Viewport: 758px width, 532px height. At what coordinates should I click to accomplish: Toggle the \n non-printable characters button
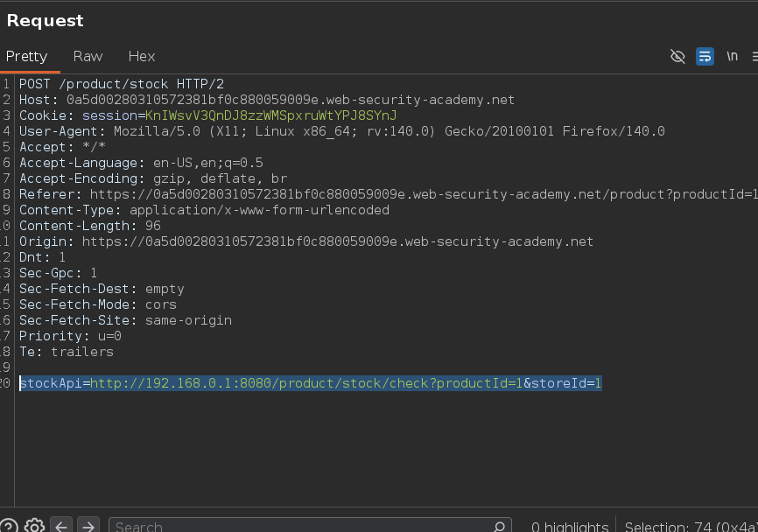732,57
